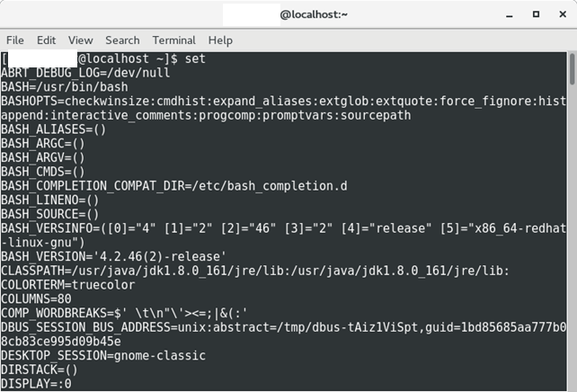Open the File menu
This screenshot has height=392, width=577.
15,40
